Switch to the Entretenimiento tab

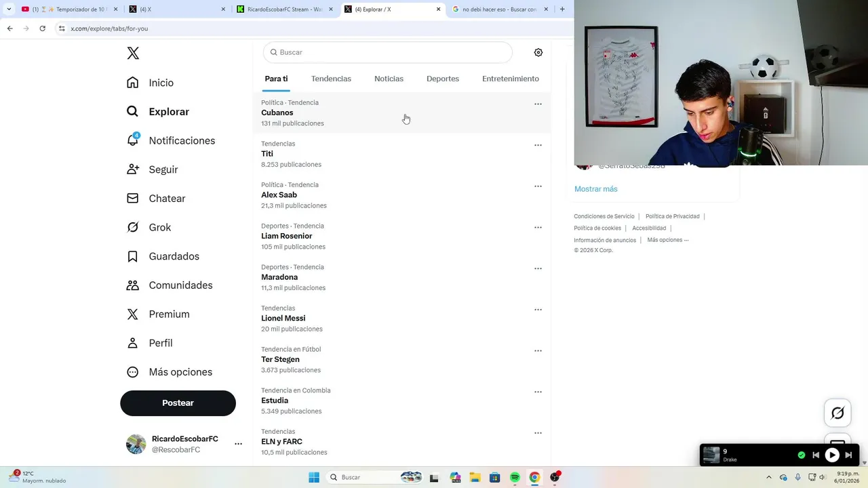(x=511, y=79)
